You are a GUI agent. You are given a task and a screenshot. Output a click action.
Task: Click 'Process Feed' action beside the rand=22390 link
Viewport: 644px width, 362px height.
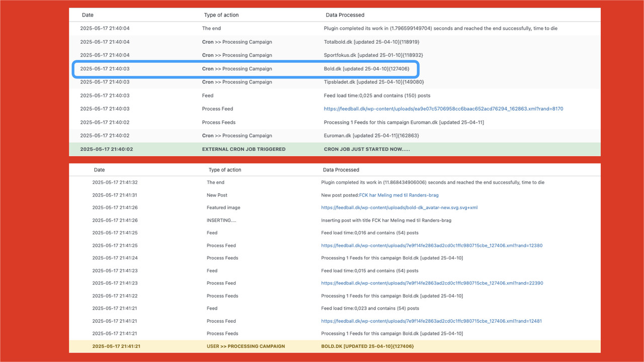[x=221, y=283]
